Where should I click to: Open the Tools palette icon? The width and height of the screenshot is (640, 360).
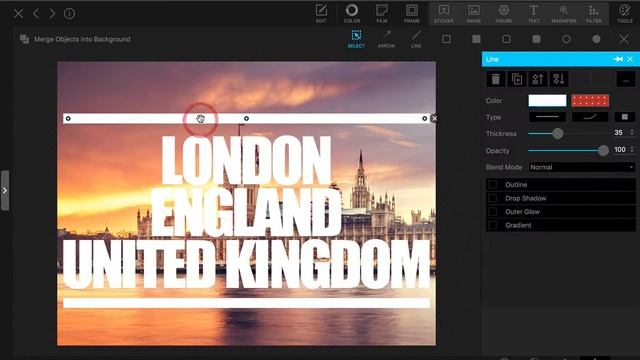click(x=624, y=13)
